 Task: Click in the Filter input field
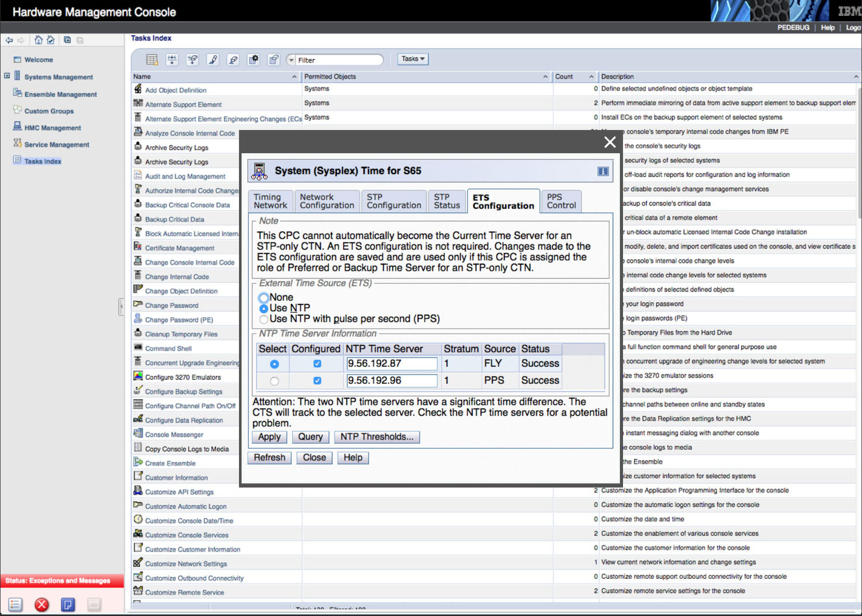tap(339, 60)
